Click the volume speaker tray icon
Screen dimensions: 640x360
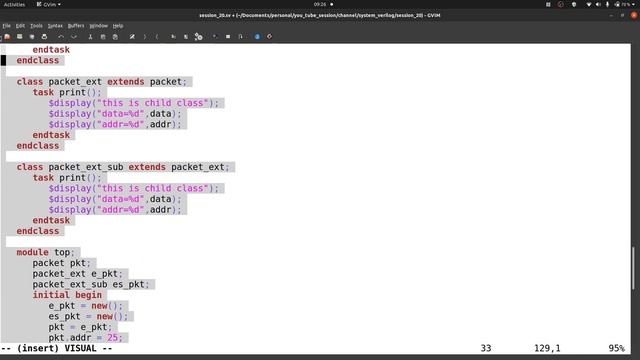coord(598,4)
